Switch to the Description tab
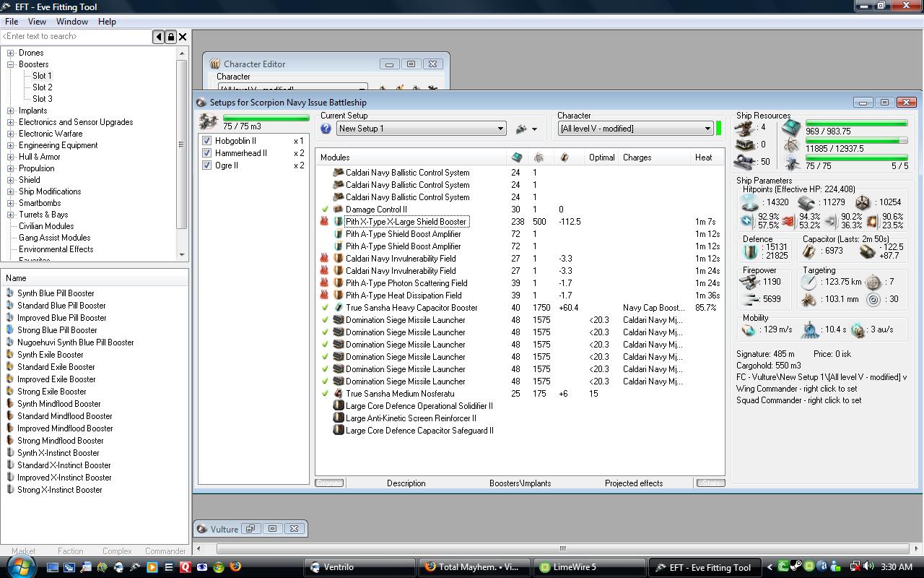The height and width of the screenshot is (578, 924). click(x=406, y=483)
